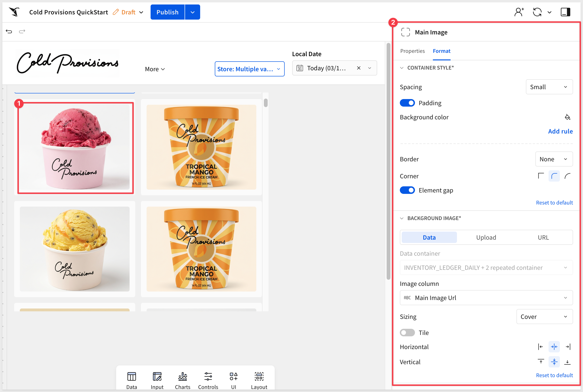Click the Add rule link
The image size is (583, 392).
(x=560, y=131)
